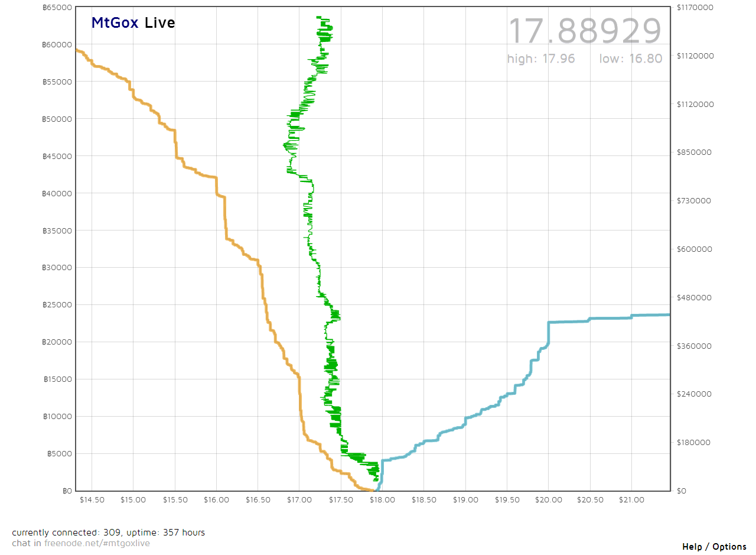Click the ฿60000 left axis label
Viewport: 756px width, 555px height.
[57, 44]
